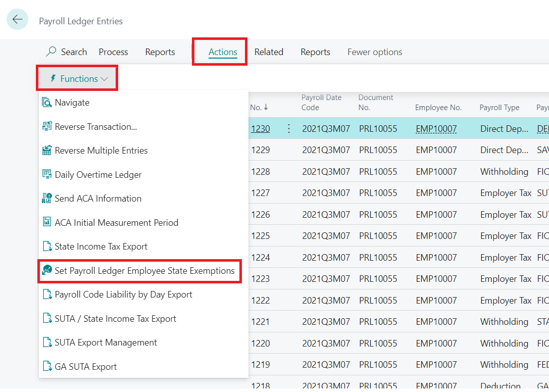Open the Reports menu next to Related
This screenshot has width=549, height=392.
click(316, 52)
